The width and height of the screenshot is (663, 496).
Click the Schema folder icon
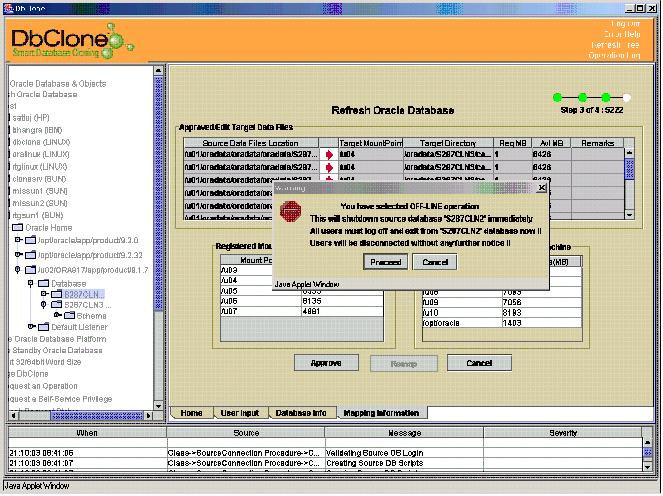(x=69, y=315)
